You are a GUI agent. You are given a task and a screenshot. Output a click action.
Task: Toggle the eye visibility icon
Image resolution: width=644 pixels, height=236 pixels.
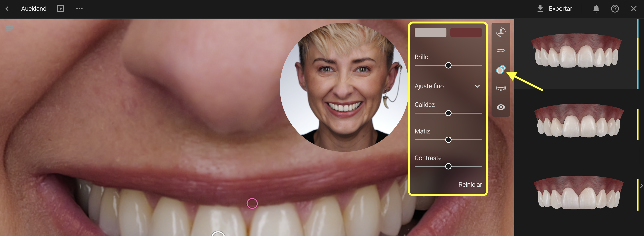[x=501, y=107]
